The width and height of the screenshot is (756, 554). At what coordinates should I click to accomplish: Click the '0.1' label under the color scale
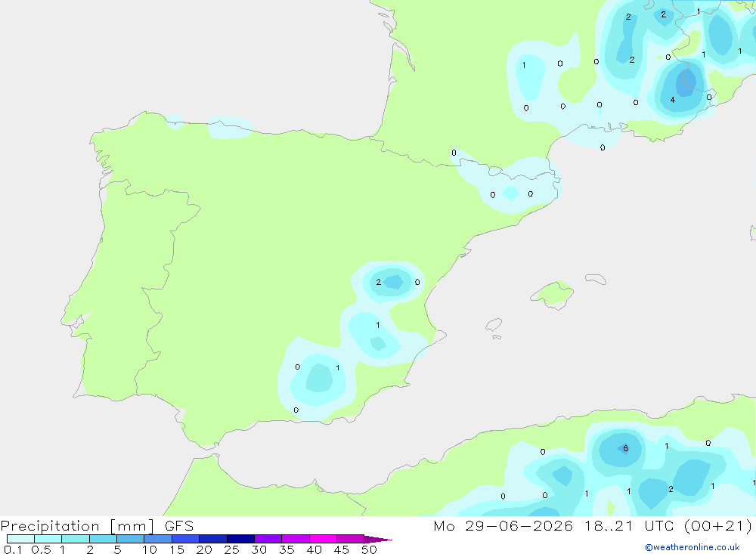(13, 549)
